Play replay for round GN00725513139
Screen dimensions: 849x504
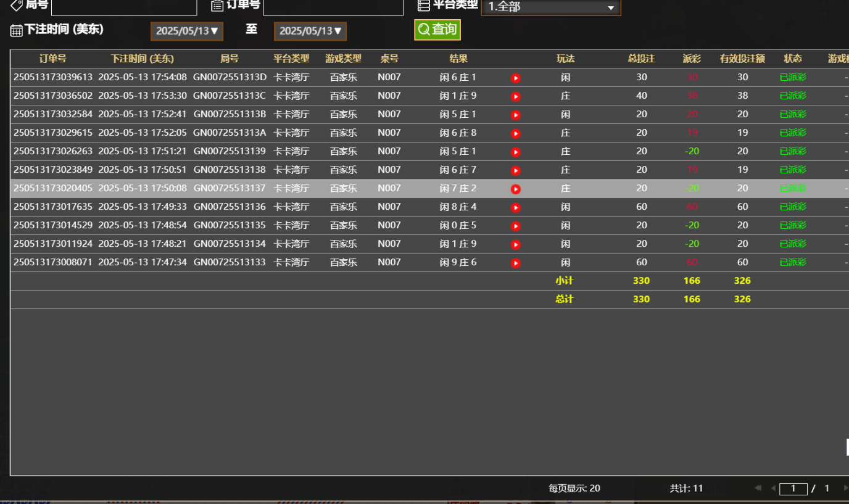[x=516, y=152]
